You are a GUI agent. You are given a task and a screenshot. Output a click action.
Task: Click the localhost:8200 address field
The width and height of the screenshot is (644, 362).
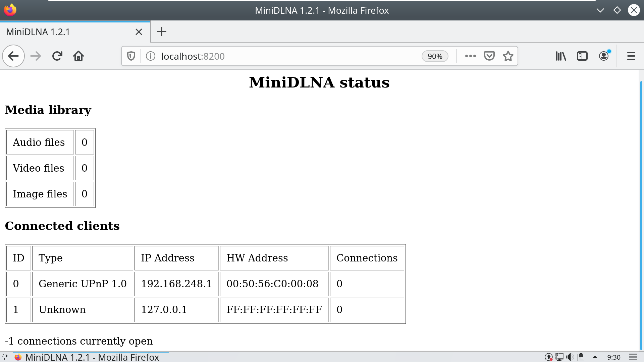[285, 56]
